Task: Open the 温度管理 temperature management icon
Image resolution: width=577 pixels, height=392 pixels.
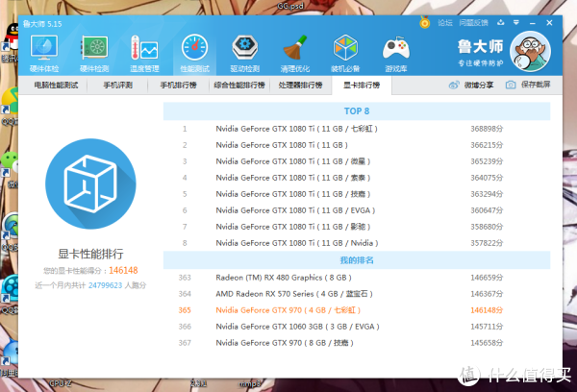Action: [144, 53]
